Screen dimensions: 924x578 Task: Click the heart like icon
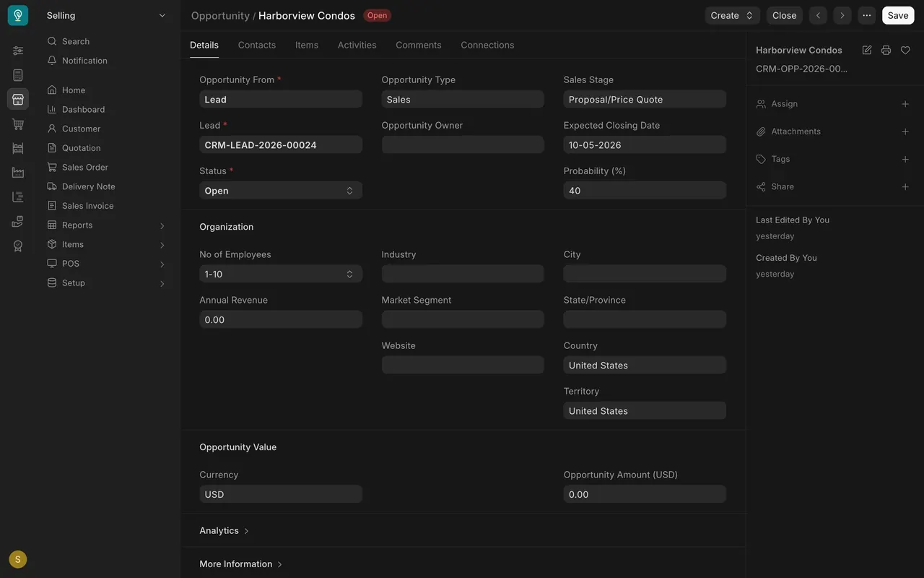(x=905, y=50)
